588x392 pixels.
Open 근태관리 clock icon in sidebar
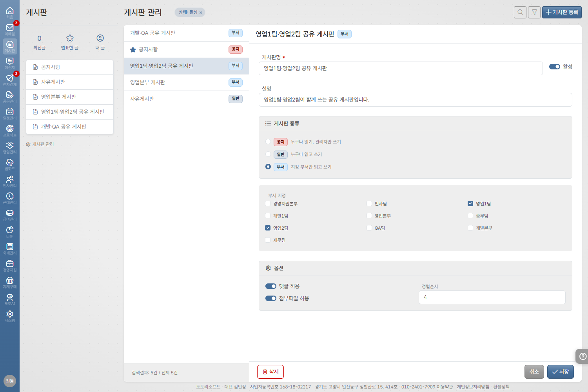(x=10, y=198)
